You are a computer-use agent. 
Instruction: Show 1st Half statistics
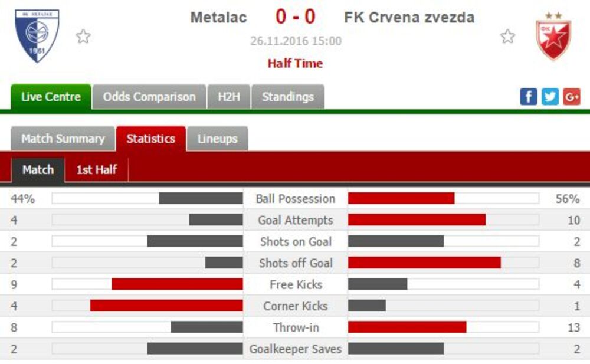click(x=97, y=169)
